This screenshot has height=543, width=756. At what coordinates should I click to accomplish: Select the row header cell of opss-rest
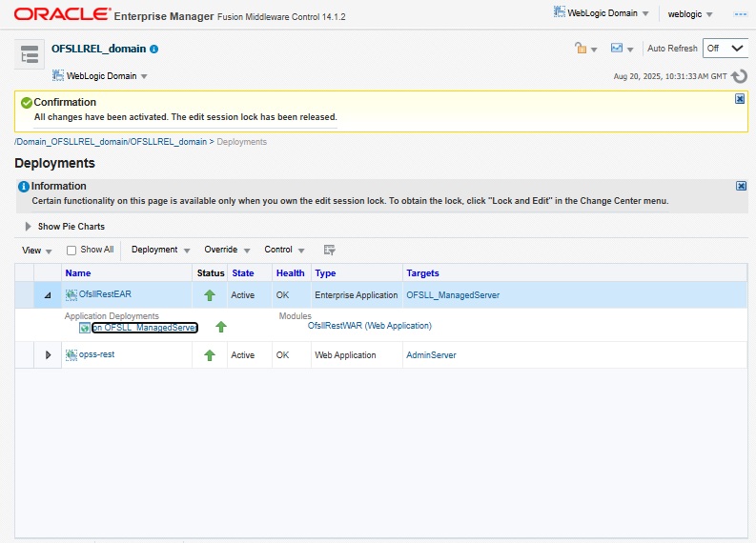click(x=24, y=355)
